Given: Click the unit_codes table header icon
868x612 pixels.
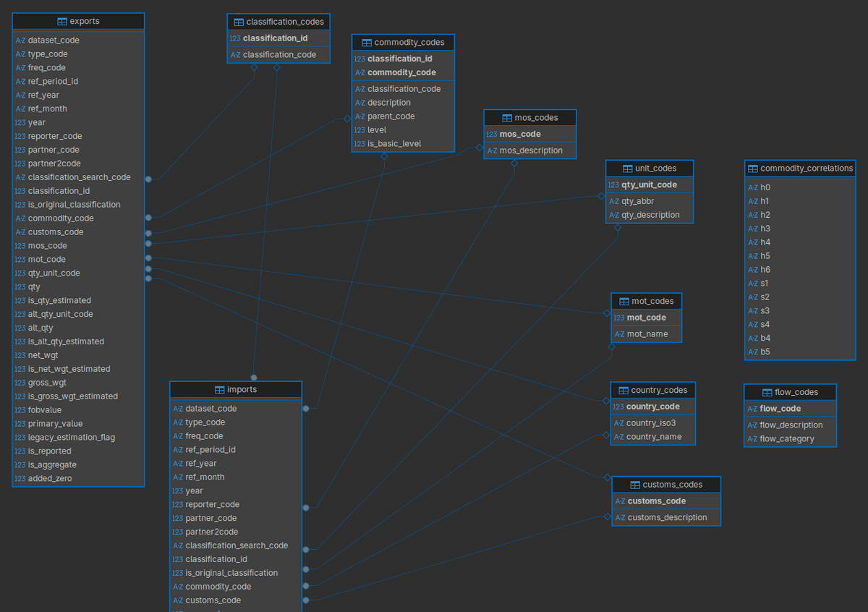Looking at the screenshot, I should click(627, 169).
